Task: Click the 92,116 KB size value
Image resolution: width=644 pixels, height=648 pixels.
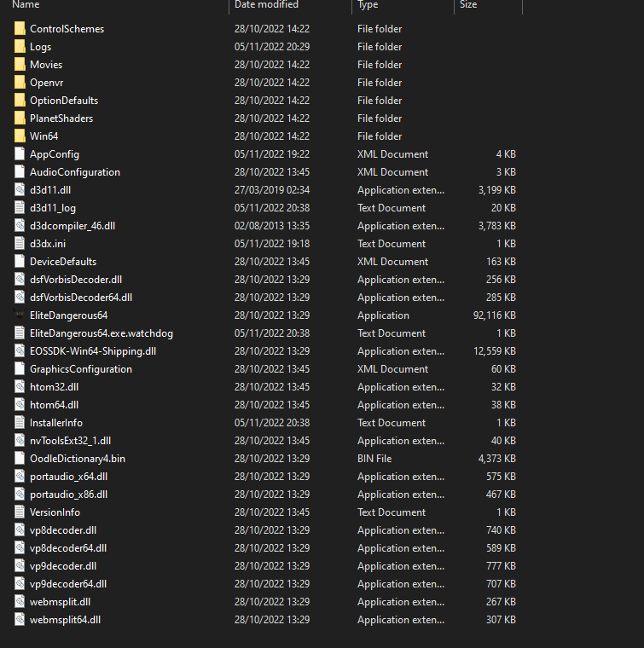Action: tap(495, 315)
